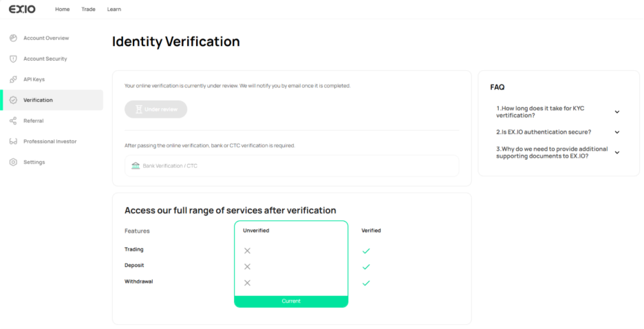Screen dimensions: 644x329
Task: Click the green Current status bar
Action: (x=291, y=301)
